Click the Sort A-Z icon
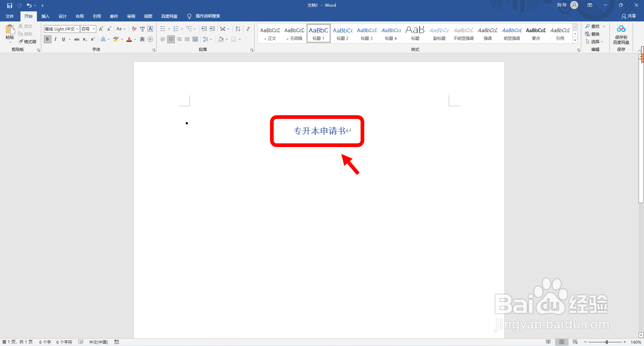 238,29
